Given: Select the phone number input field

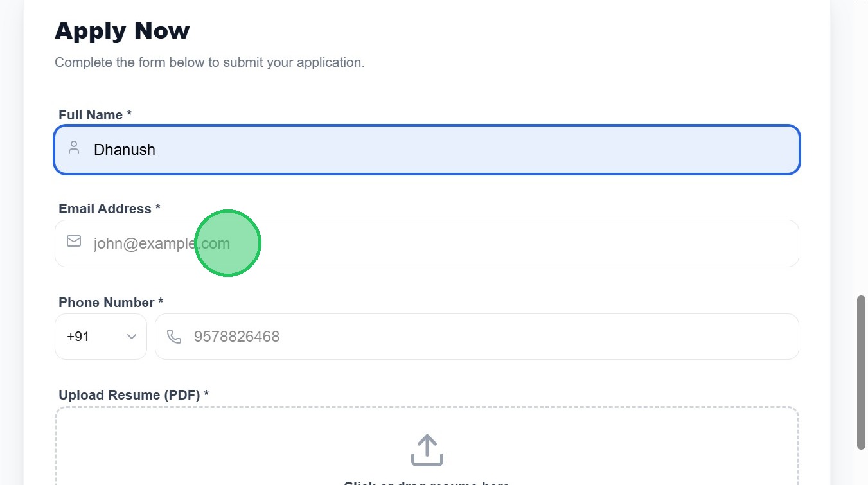Looking at the screenshot, I should tap(488, 337).
